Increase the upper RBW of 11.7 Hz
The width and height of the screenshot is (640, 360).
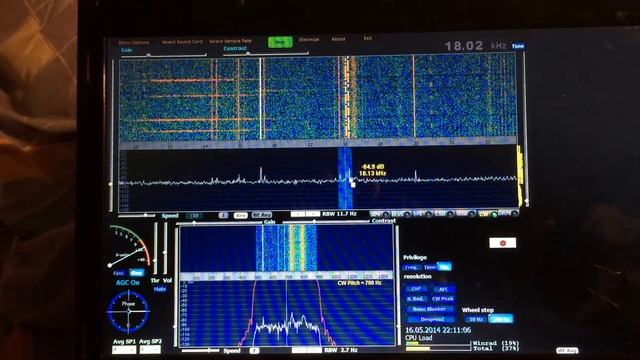pos(313,214)
